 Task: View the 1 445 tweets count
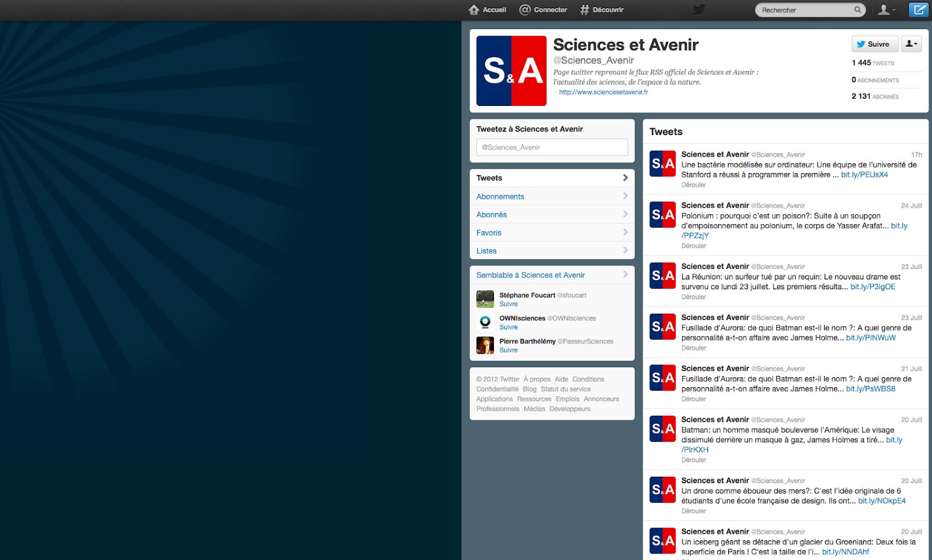873,63
